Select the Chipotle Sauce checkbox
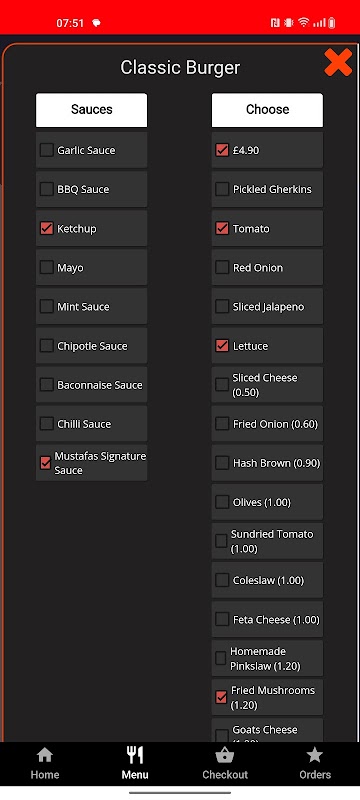Viewport: 360px width, 800px height. pos(46,345)
